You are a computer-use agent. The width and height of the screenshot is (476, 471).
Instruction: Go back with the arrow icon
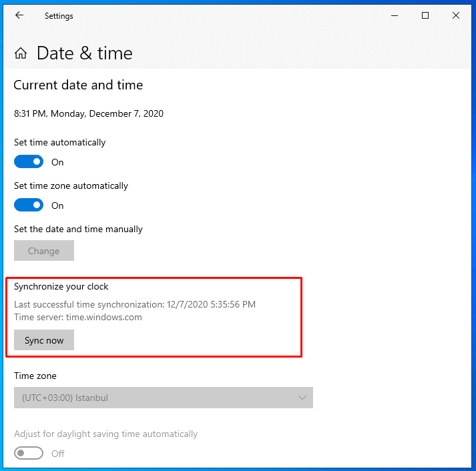point(19,15)
